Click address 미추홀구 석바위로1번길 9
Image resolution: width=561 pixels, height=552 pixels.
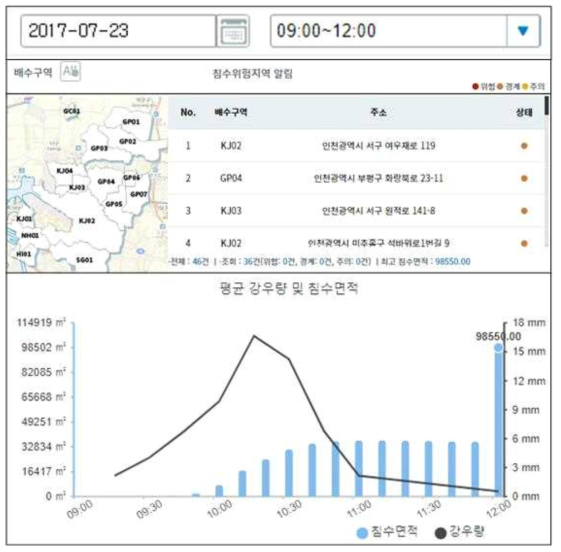(401, 243)
